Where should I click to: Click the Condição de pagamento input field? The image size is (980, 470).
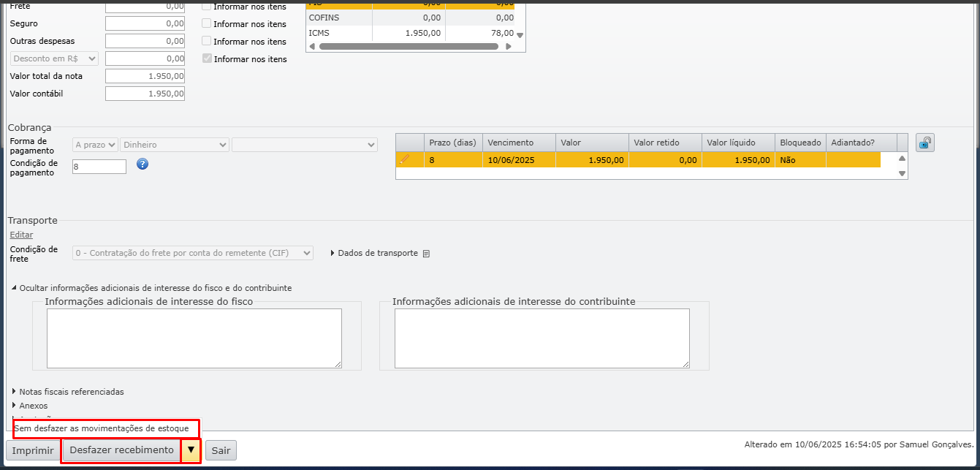pyautogui.click(x=99, y=167)
